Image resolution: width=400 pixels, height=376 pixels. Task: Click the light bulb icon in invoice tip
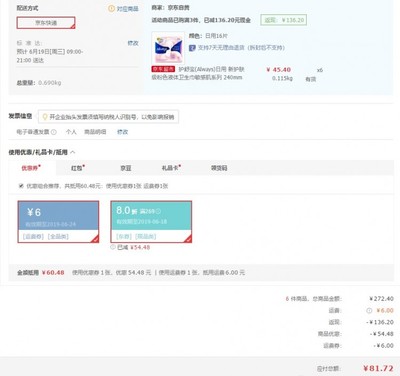click(45, 117)
